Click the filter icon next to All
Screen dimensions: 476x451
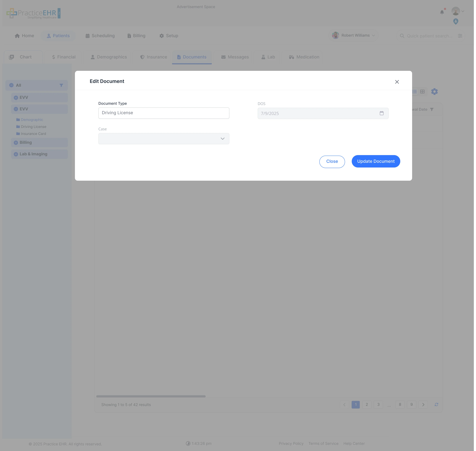click(61, 85)
